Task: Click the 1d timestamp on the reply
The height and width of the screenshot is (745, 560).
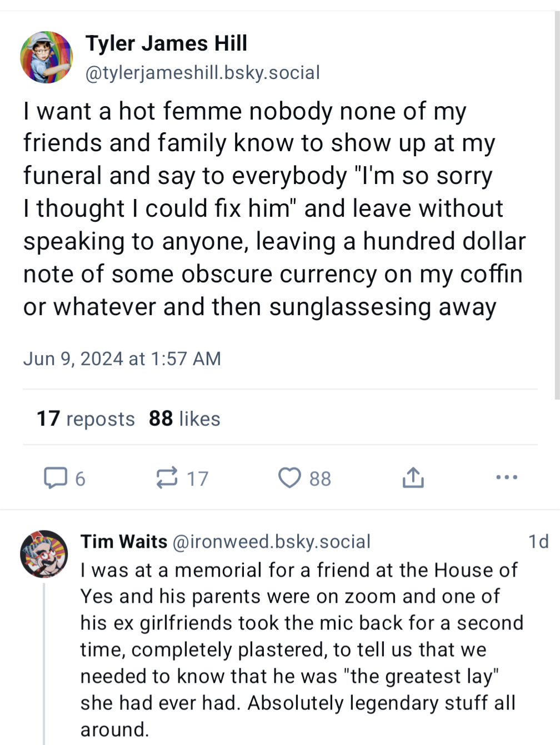Action: click(538, 542)
